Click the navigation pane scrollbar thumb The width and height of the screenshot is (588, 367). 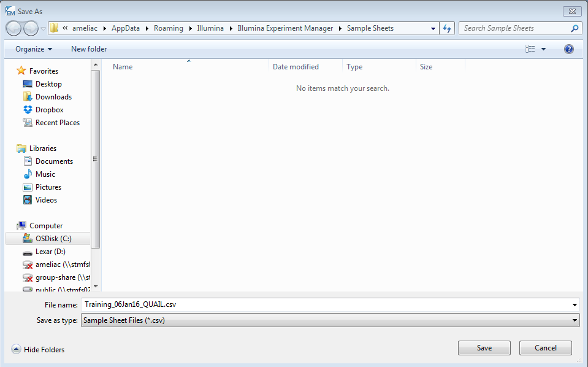pyautogui.click(x=96, y=159)
